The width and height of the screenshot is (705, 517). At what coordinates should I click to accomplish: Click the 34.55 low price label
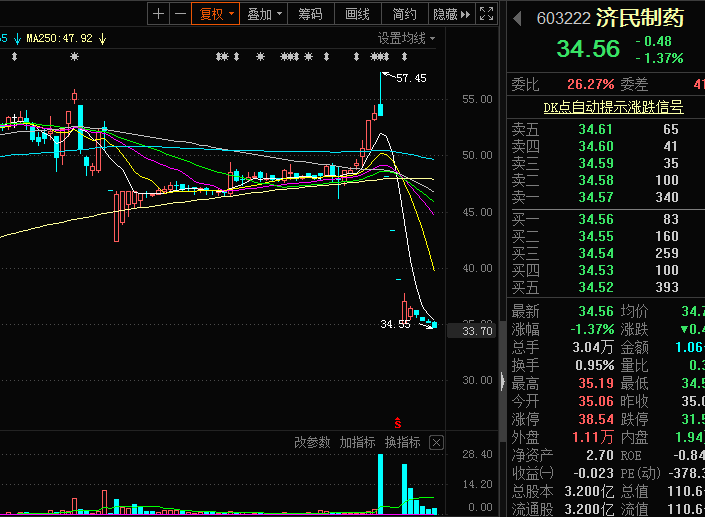[395, 324]
